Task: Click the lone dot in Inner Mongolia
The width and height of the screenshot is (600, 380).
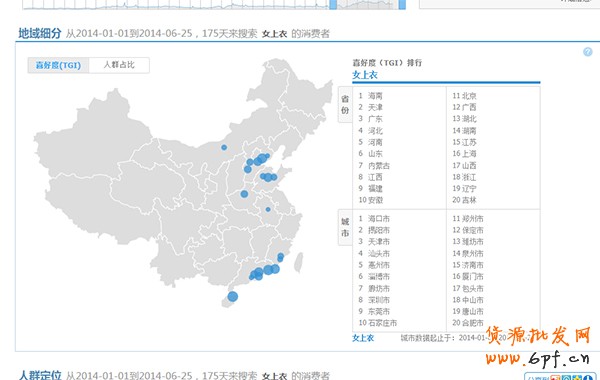Action: pos(224,147)
